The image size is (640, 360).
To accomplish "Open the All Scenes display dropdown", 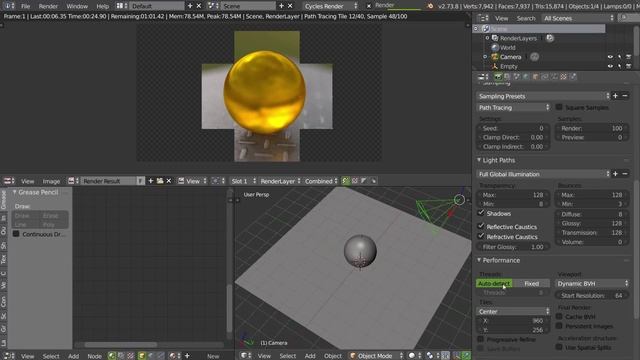I will (x=578, y=18).
